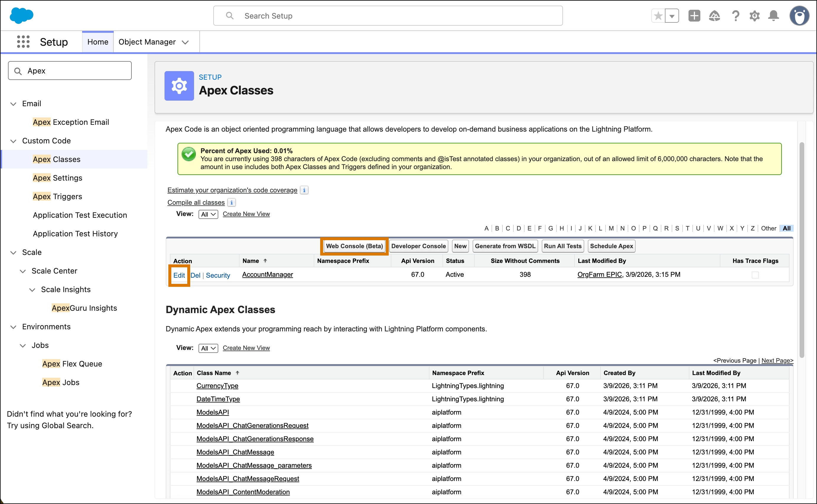Click the Developer Console button
Viewport: 817px width, 504px height.
pyautogui.click(x=418, y=246)
